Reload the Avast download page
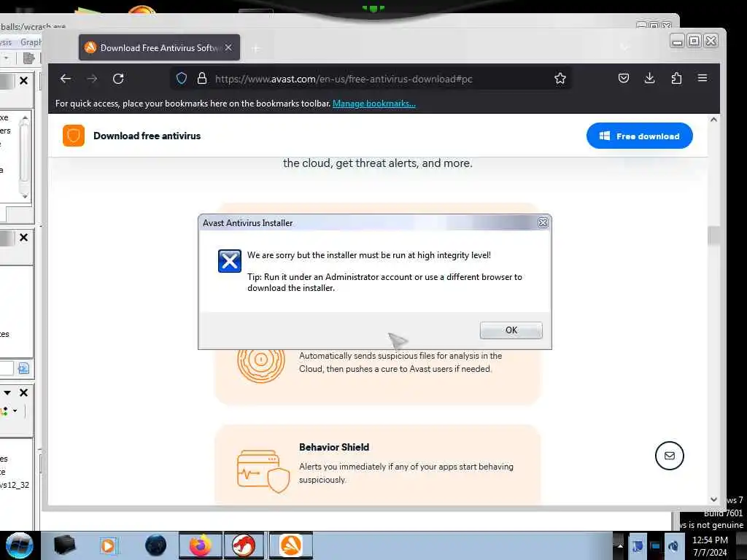Screen dimensions: 747x560 [x=118, y=79]
